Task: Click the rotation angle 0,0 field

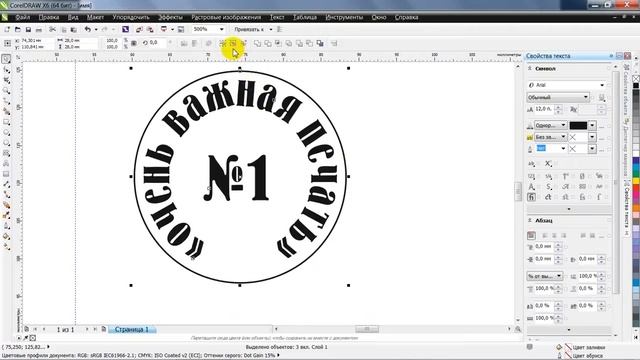Action: coord(157,42)
